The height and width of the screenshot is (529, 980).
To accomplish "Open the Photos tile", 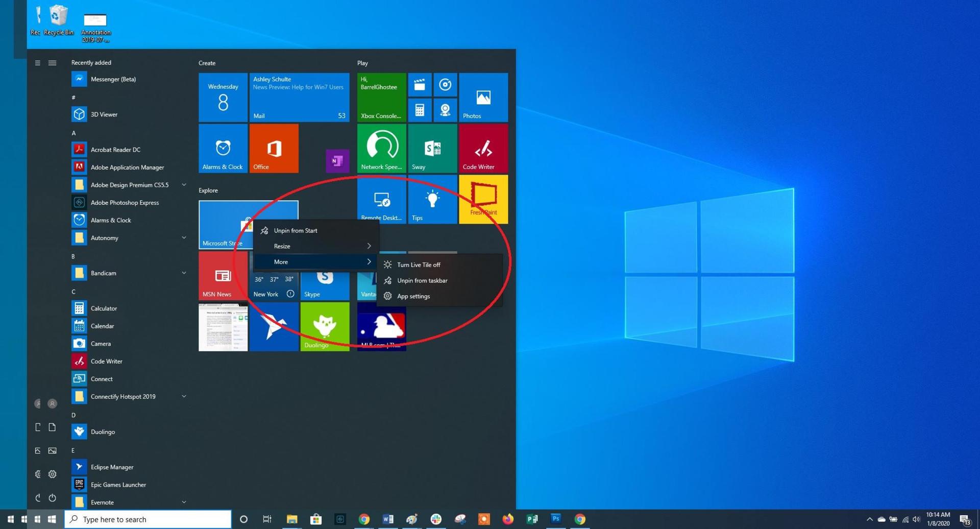I will click(482, 97).
